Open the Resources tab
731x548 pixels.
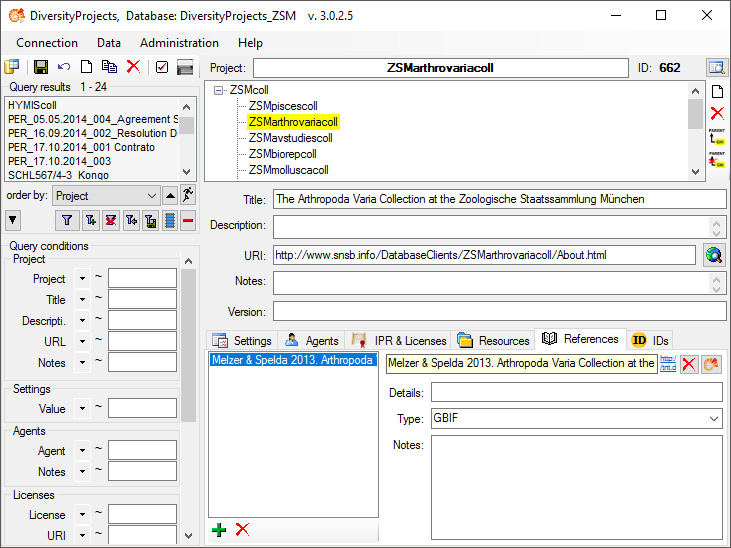pos(493,340)
